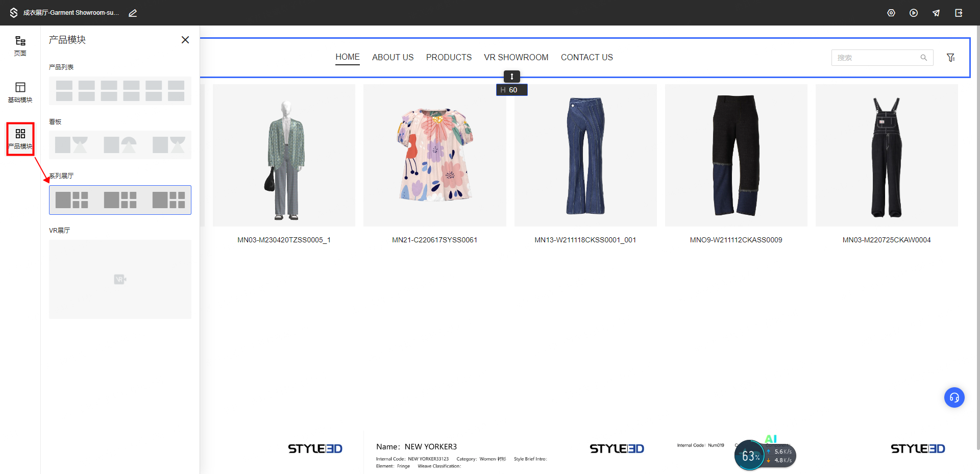Image resolution: width=980 pixels, height=474 pixels.
Task: Click product name MN03-M220725CKAW0004
Action: pos(887,240)
